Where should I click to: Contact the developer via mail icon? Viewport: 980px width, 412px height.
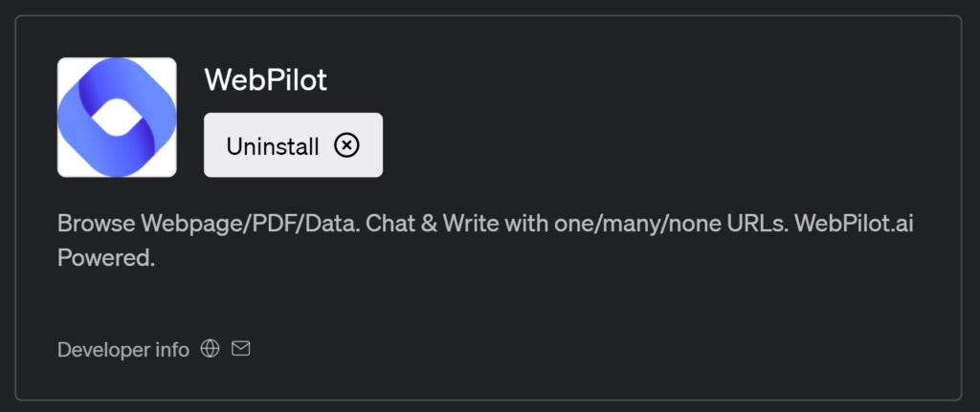point(240,348)
